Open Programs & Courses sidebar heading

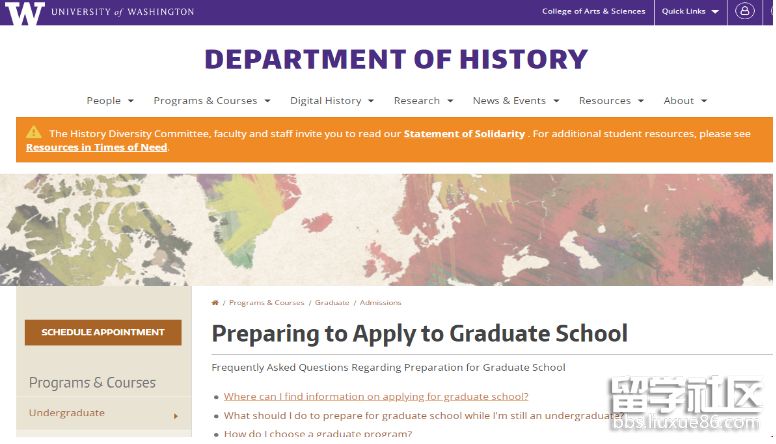pyautogui.click(x=92, y=383)
